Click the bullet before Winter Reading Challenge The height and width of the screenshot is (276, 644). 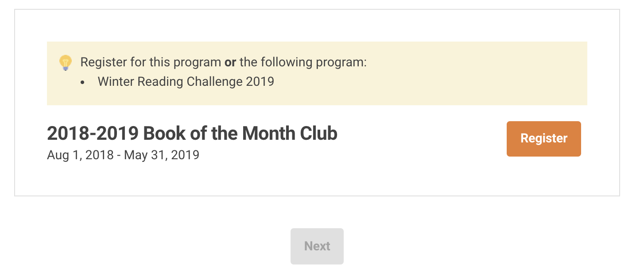(x=83, y=83)
